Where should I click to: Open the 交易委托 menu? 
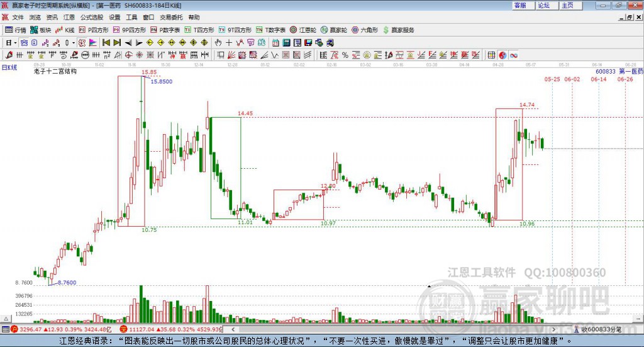pyautogui.click(x=171, y=17)
